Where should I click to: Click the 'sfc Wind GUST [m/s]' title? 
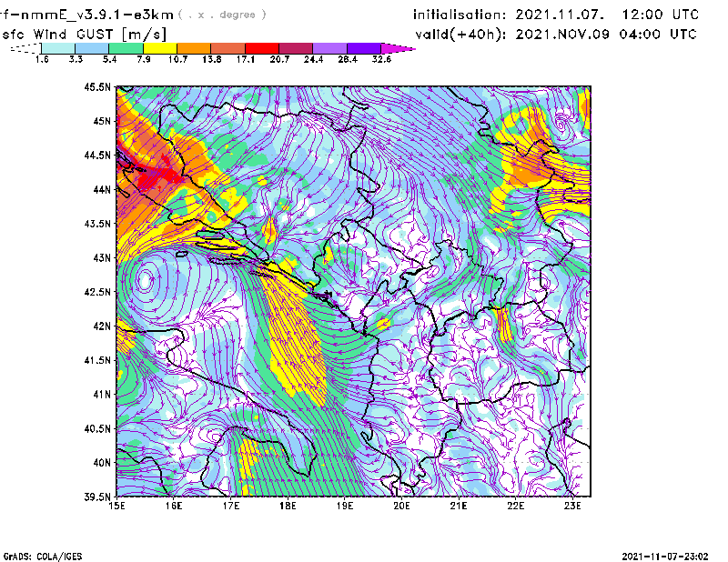coord(84,35)
